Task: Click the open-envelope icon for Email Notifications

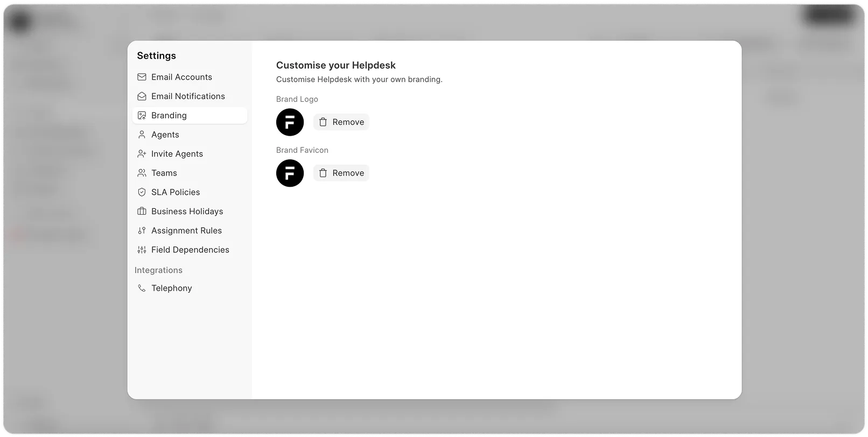Action: pos(142,96)
